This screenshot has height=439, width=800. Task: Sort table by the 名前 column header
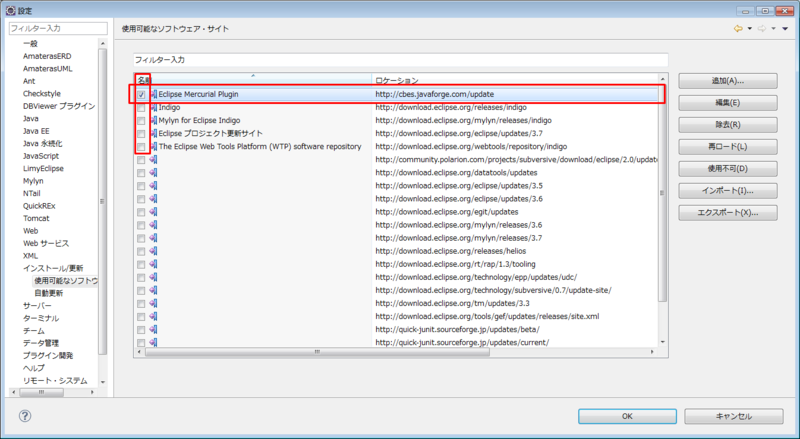[x=253, y=80]
